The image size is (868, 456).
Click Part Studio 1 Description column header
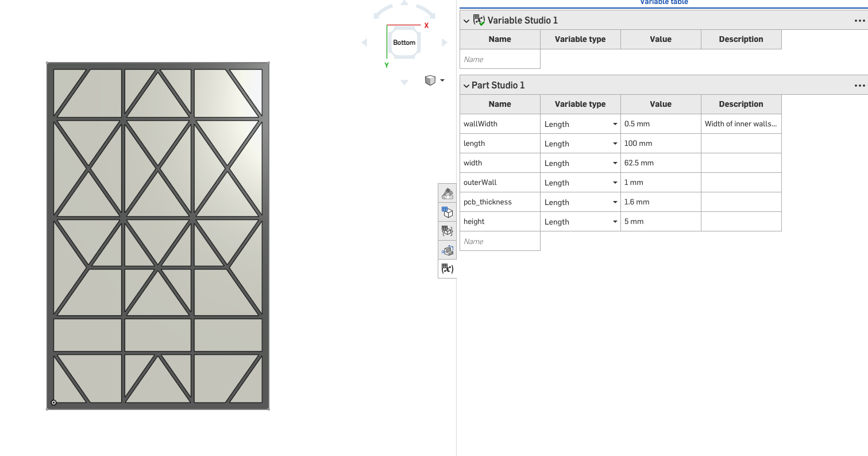pyautogui.click(x=741, y=104)
